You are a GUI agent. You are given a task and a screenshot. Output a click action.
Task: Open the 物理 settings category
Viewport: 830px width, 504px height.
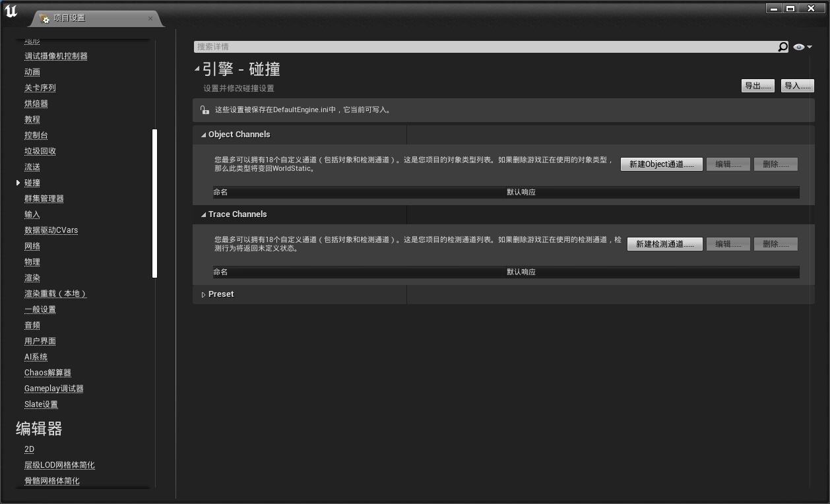32,262
